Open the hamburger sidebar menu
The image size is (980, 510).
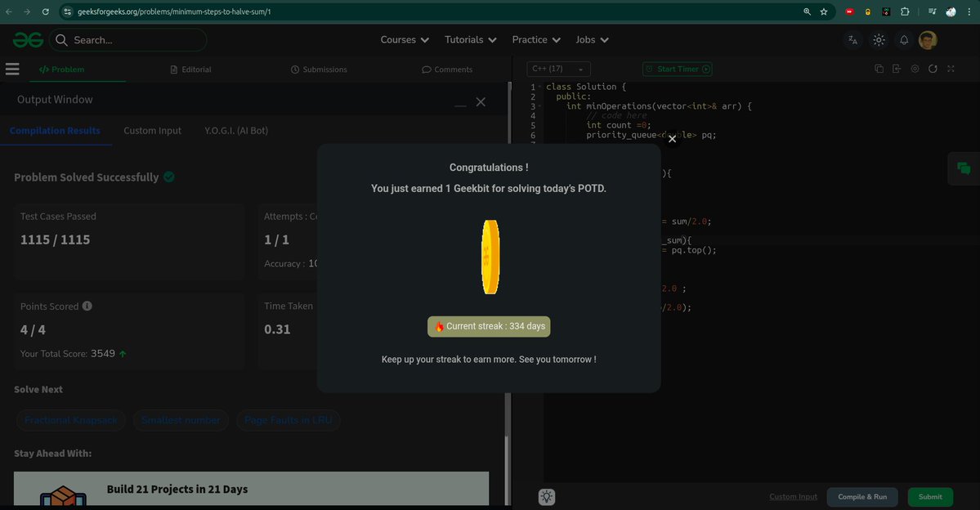click(12, 69)
